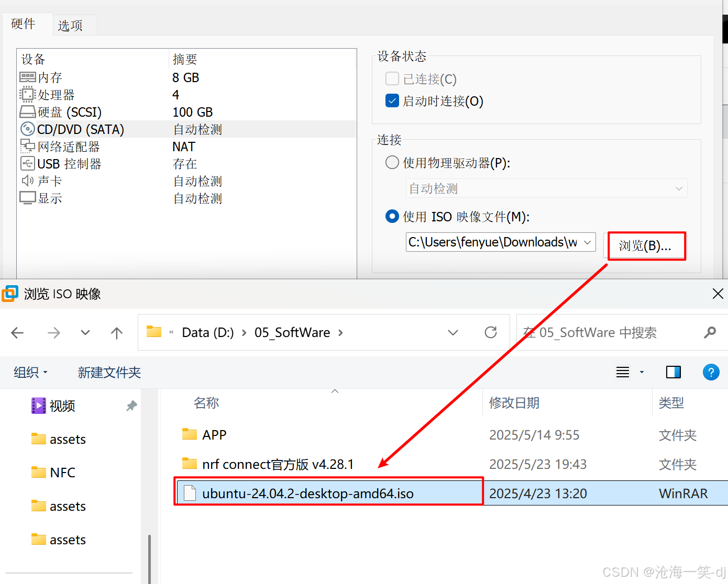Select the 显示 display icon
This screenshot has height=584, width=728.
pos(28,198)
